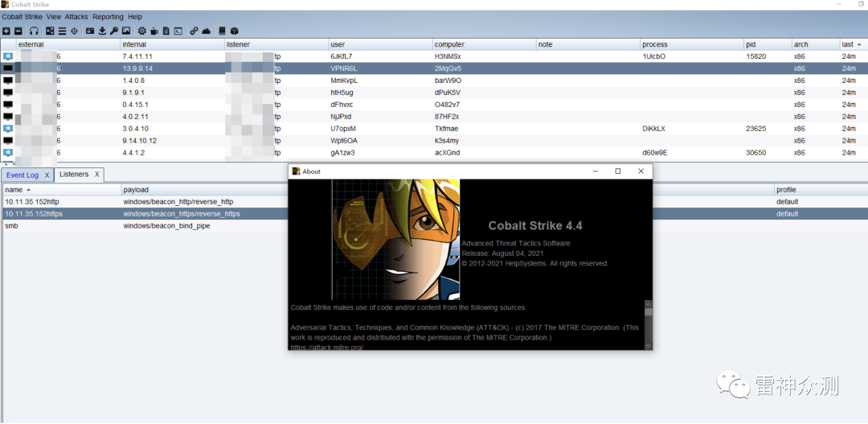Click the Disconnect minus icon in toolbar
Screen dimensions: 868x424
coord(18,31)
